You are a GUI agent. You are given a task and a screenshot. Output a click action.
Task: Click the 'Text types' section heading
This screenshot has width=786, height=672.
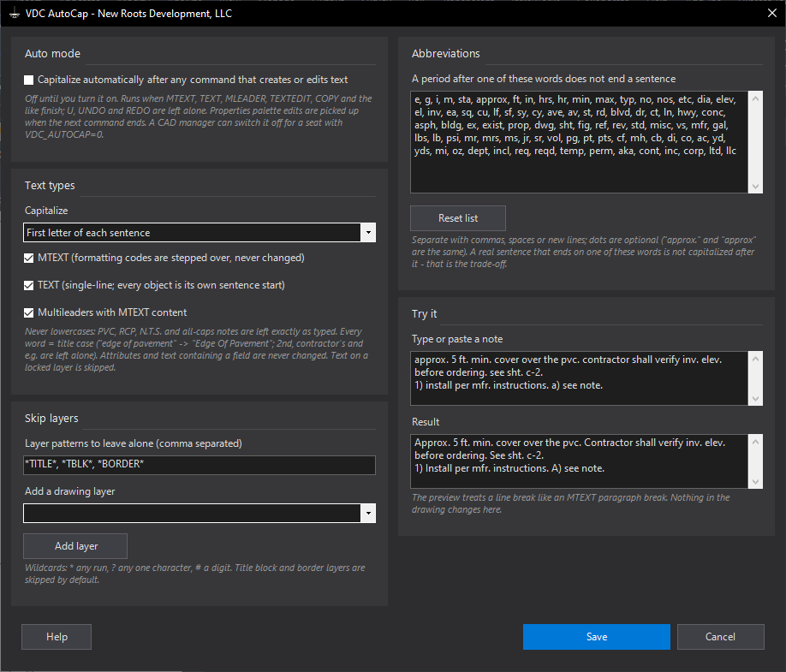click(x=50, y=186)
